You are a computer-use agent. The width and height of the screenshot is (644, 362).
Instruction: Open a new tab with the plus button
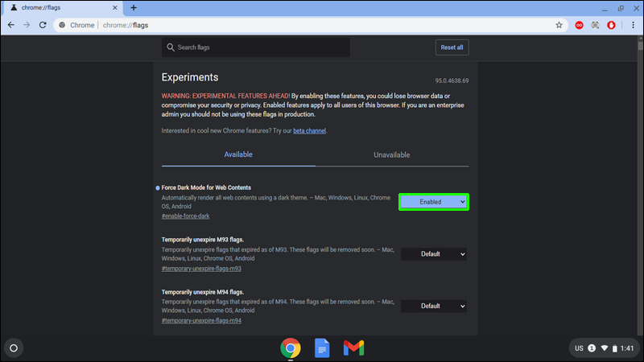(134, 8)
